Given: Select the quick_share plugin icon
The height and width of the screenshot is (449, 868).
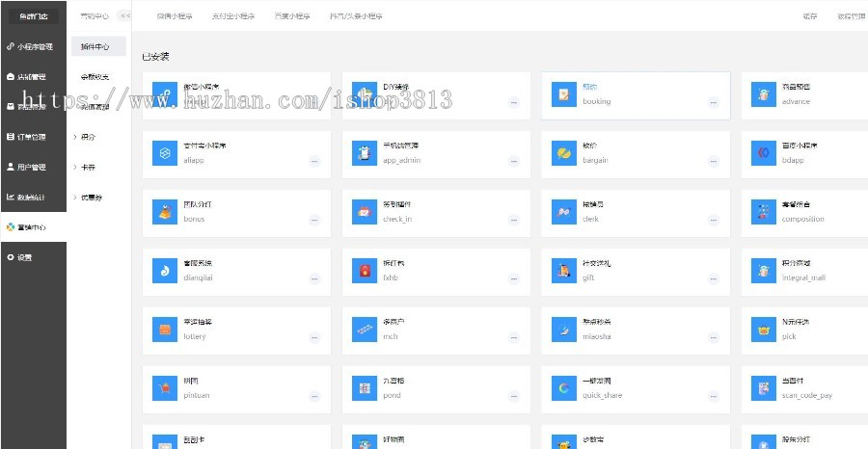Looking at the screenshot, I should (x=561, y=388).
